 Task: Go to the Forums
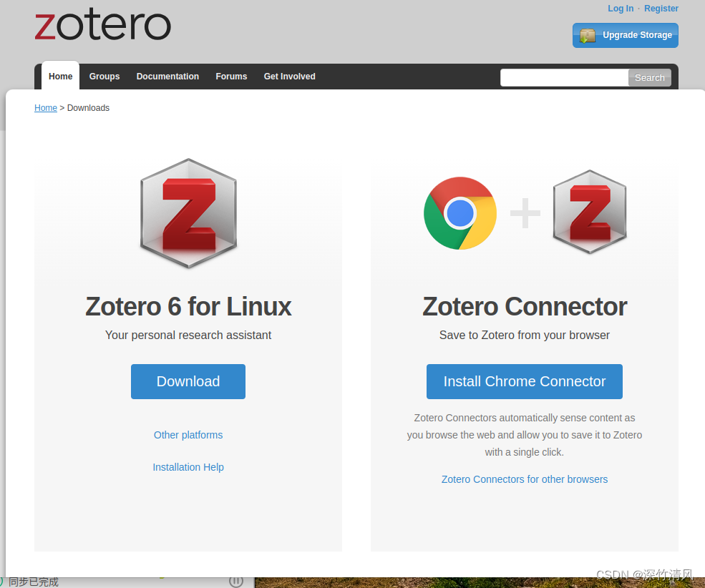(x=231, y=76)
